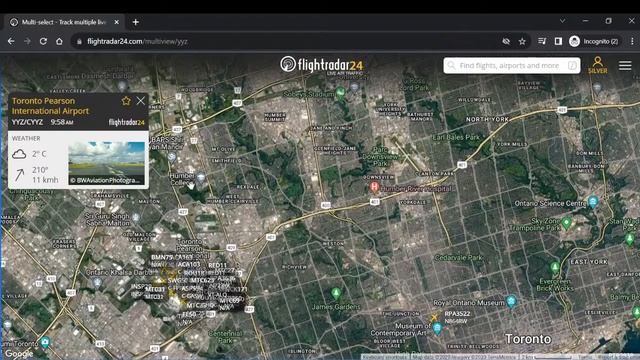
Task: Click the third-party cookies blocked eye icon
Action: [x=506, y=41]
